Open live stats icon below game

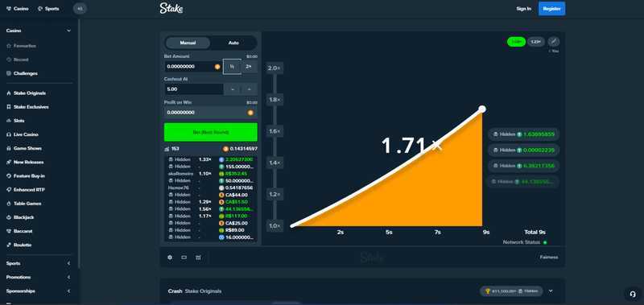click(198, 258)
